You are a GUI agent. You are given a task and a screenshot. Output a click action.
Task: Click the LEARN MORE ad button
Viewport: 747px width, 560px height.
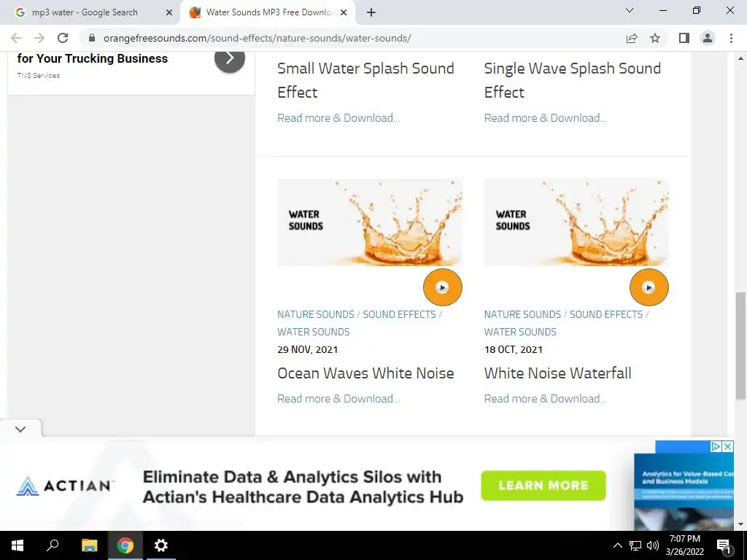pyautogui.click(x=543, y=485)
